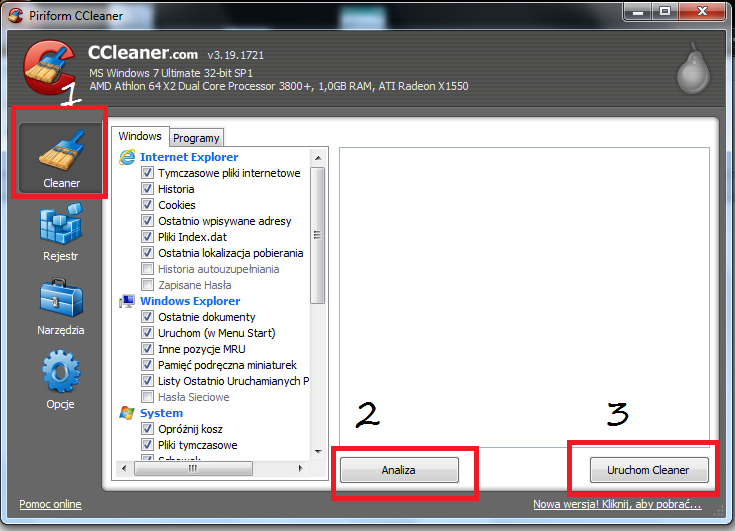Click the CCleaner title bar icon
The width and height of the screenshot is (735, 531).
click(x=15, y=15)
